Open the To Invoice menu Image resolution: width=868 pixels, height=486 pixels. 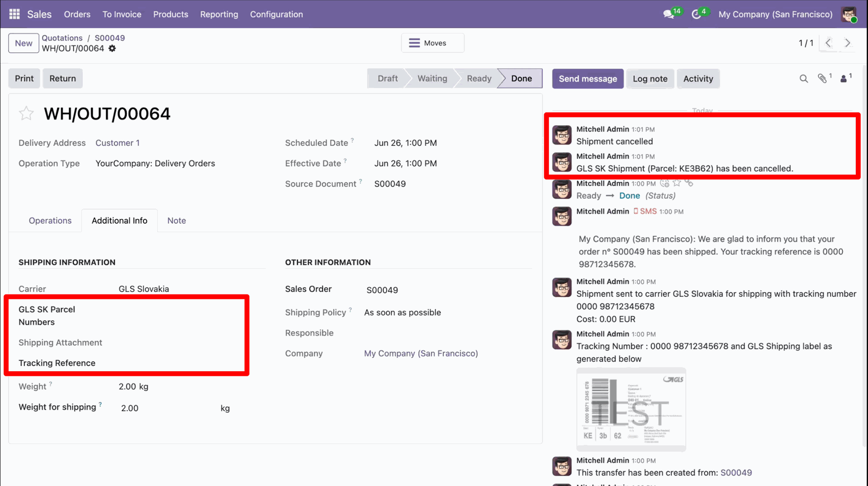tap(122, 14)
